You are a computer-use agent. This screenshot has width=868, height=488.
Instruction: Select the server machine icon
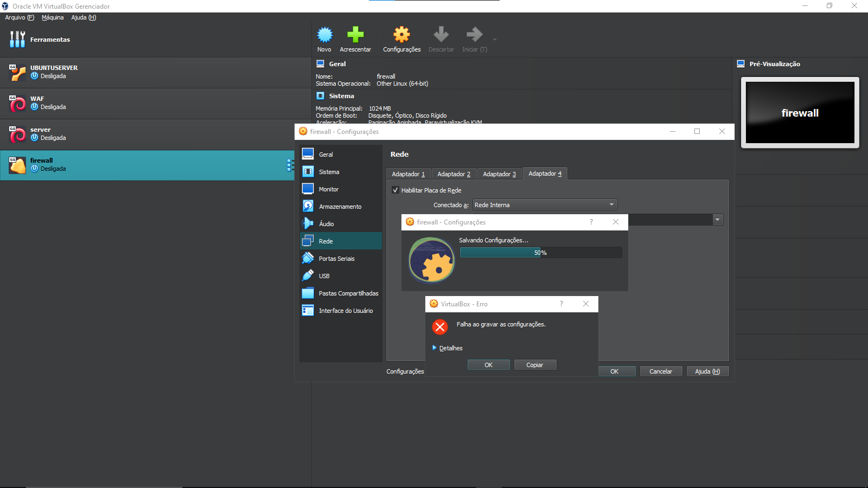17,134
